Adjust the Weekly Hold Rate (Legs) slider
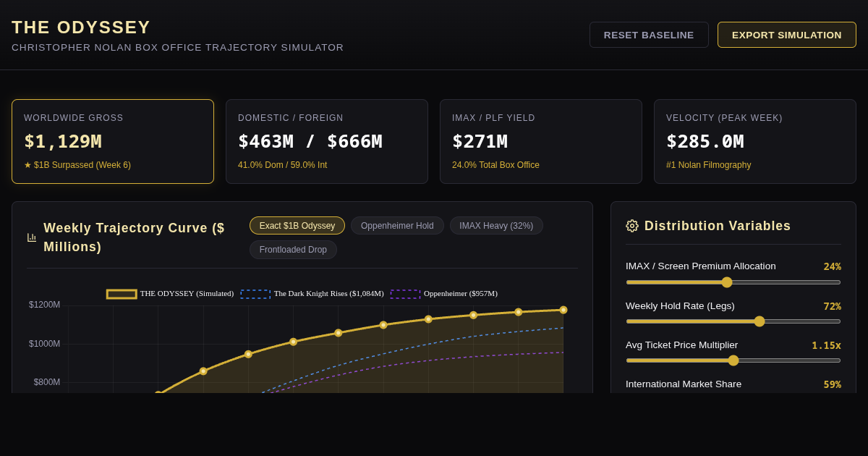868x456 pixels. pos(733,321)
